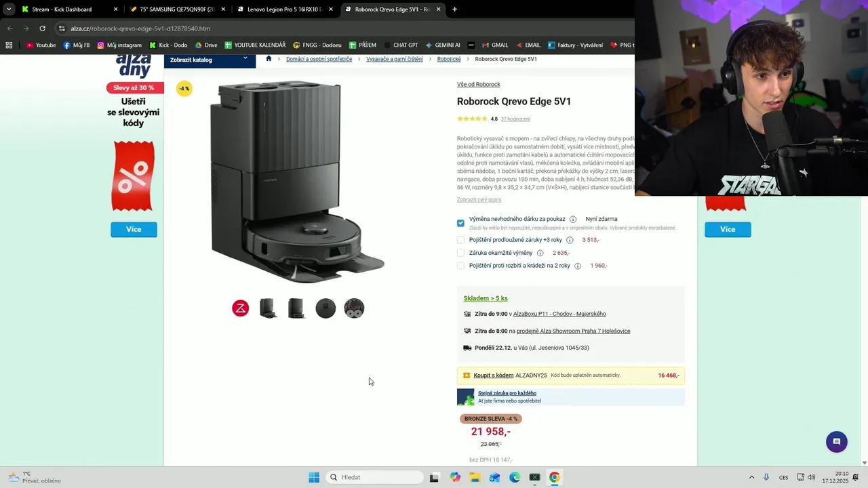The width and height of the screenshot is (868, 488).
Task: Expand the Zobrazit katalog dropdown
Action: tap(210, 60)
